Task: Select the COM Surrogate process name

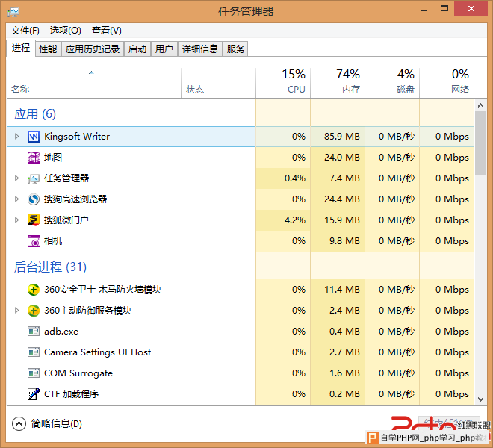Action: (x=78, y=373)
